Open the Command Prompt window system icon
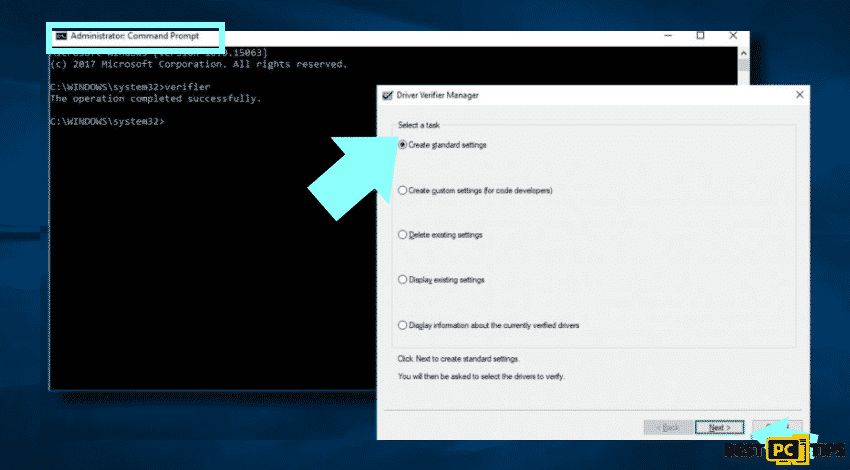Viewport: 850px width, 470px height. pos(61,36)
